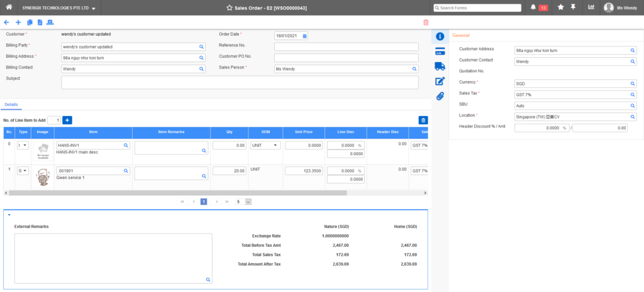644x292 pixels.
Task: Search item lookup for .001901
Action: 125,171
